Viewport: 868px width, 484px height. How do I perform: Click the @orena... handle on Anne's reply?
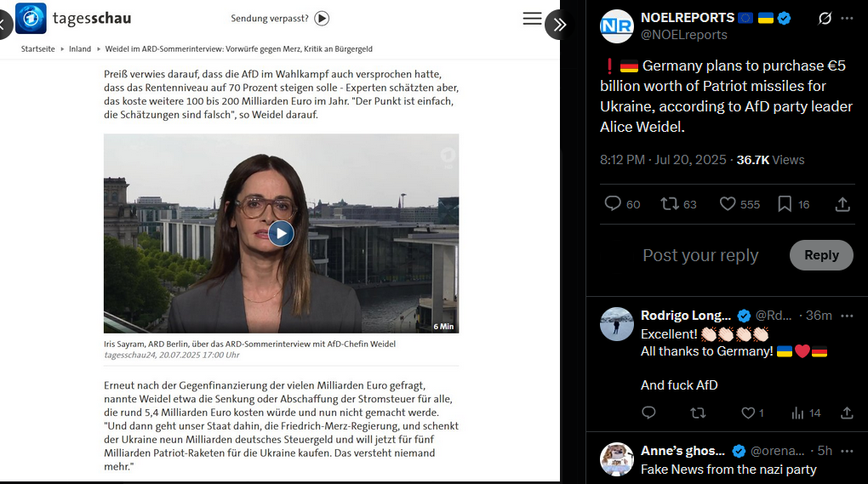point(777,451)
